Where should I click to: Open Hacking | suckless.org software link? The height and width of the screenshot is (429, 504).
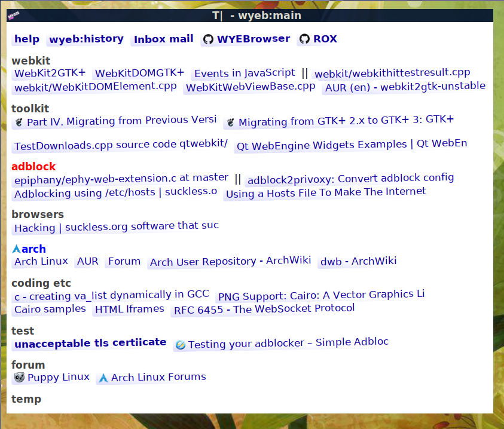tap(117, 226)
